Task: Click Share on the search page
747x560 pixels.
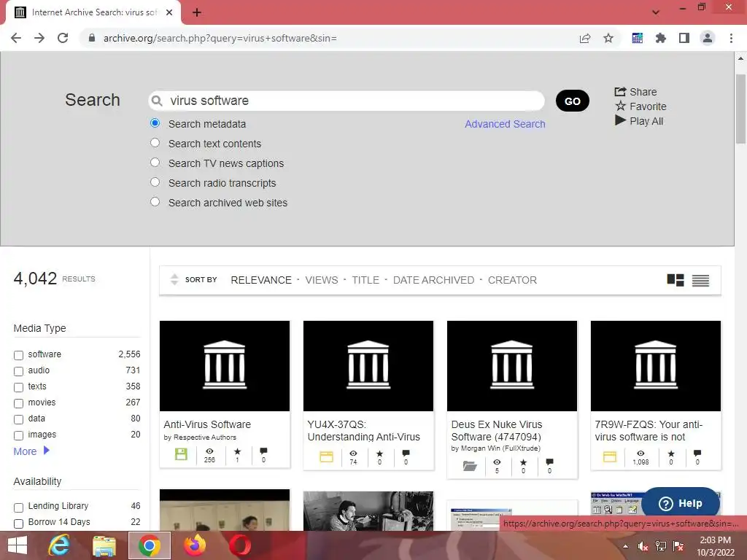Action: (635, 91)
